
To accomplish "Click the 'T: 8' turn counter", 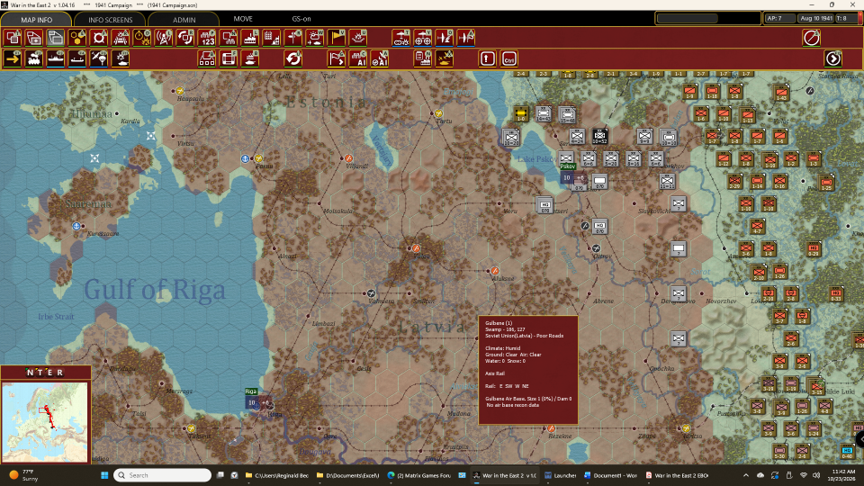I will pos(846,18).
